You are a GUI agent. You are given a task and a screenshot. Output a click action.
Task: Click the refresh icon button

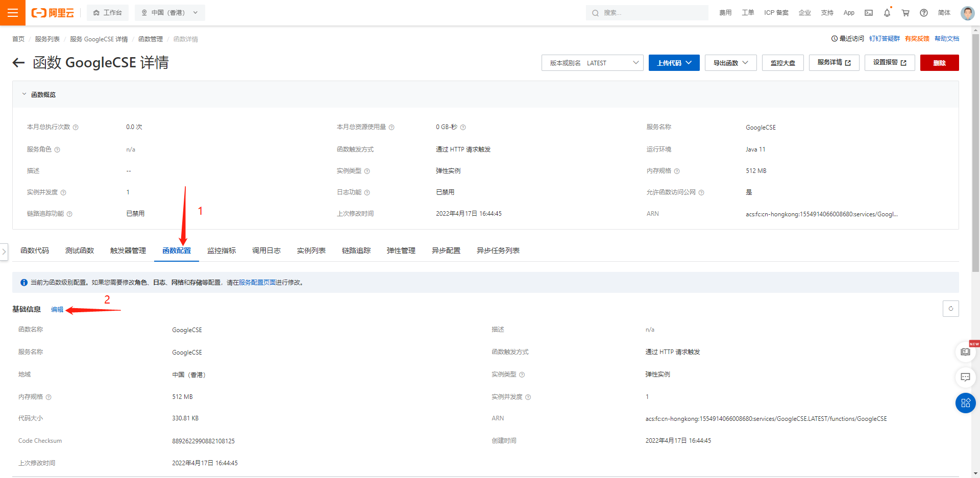click(x=951, y=309)
